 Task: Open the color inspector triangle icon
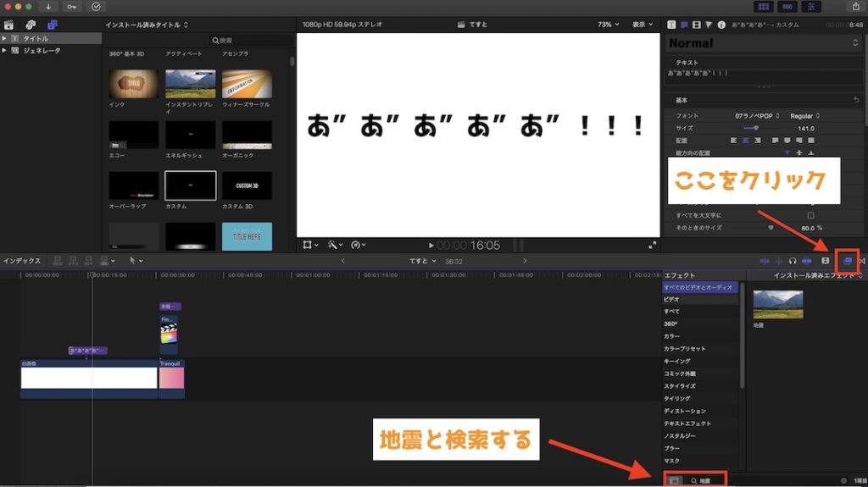click(709, 25)
